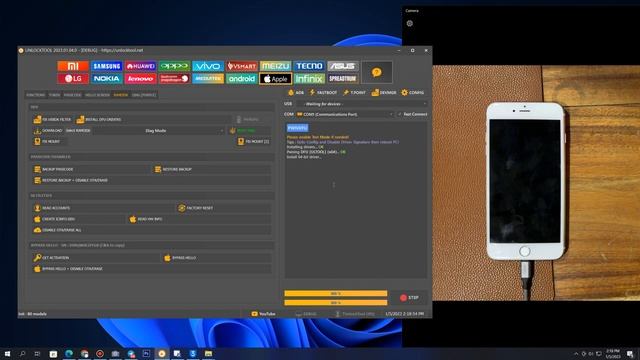This screenshot has height=360, width=640.
Task: Open the Device Manager (DevMgr) tool
Action: tap(384, 93)
